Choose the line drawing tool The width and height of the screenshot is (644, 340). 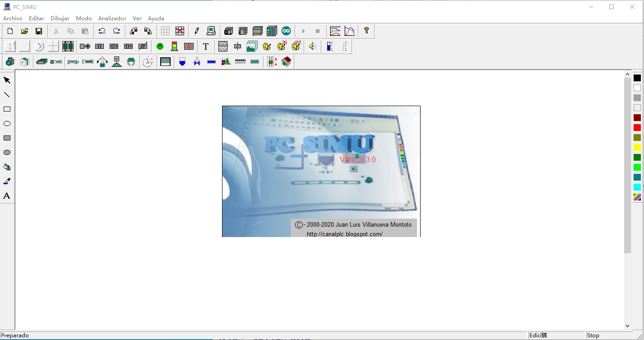pyautogui.click(x=7, y=95)
